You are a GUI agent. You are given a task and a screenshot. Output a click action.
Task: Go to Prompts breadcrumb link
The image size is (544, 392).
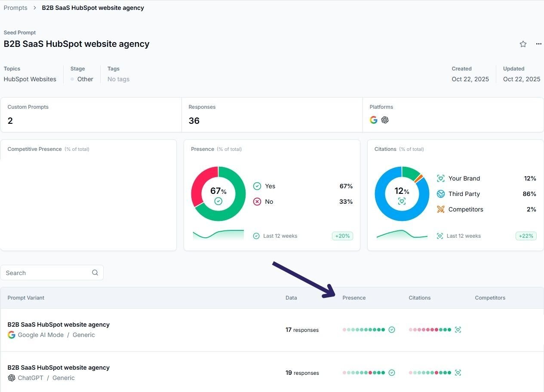pyautogui.click(x=15, y=8)
